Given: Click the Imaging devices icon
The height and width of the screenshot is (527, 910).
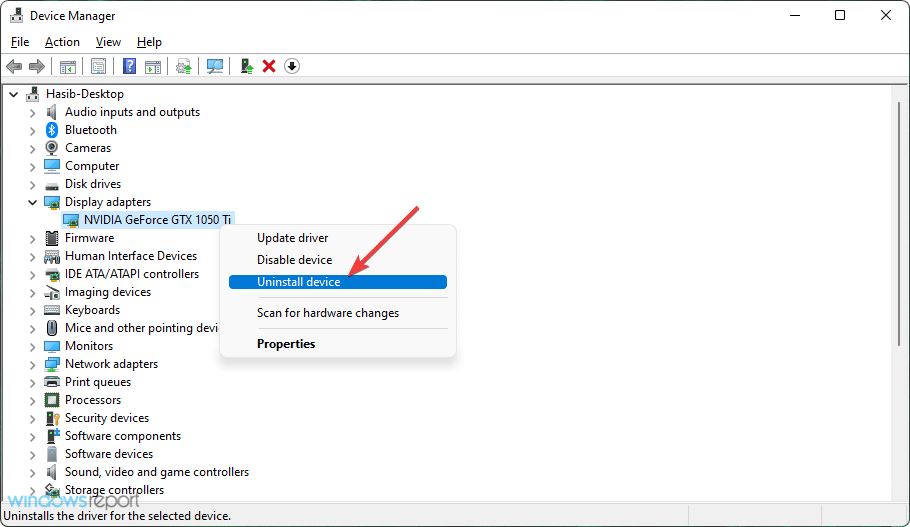Looking at the screenshot, I should pos(52,292).
